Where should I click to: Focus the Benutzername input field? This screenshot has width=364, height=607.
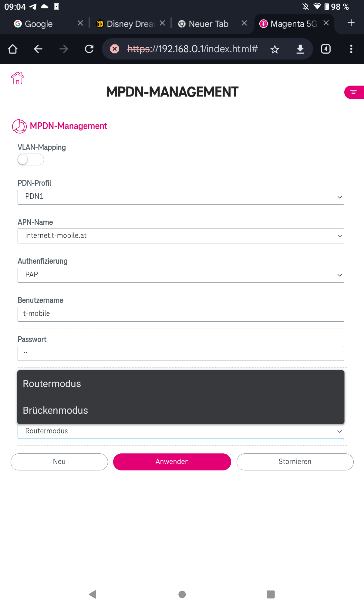point(181,314)
